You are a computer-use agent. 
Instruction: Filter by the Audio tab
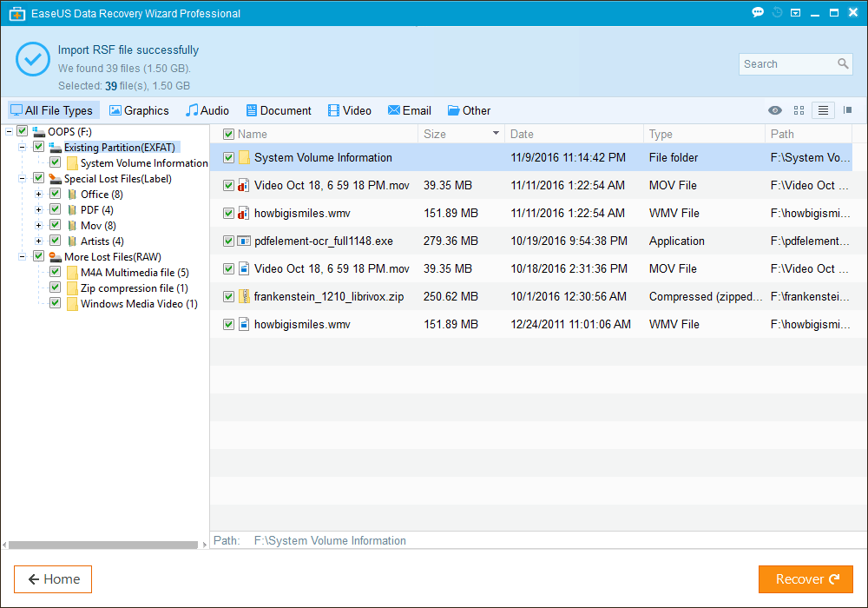(x=207, y=110)
